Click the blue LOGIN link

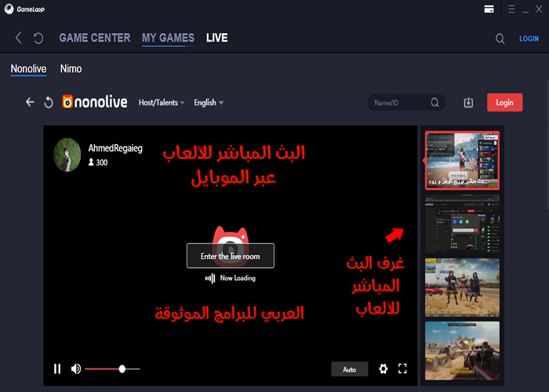click(529, 38)
